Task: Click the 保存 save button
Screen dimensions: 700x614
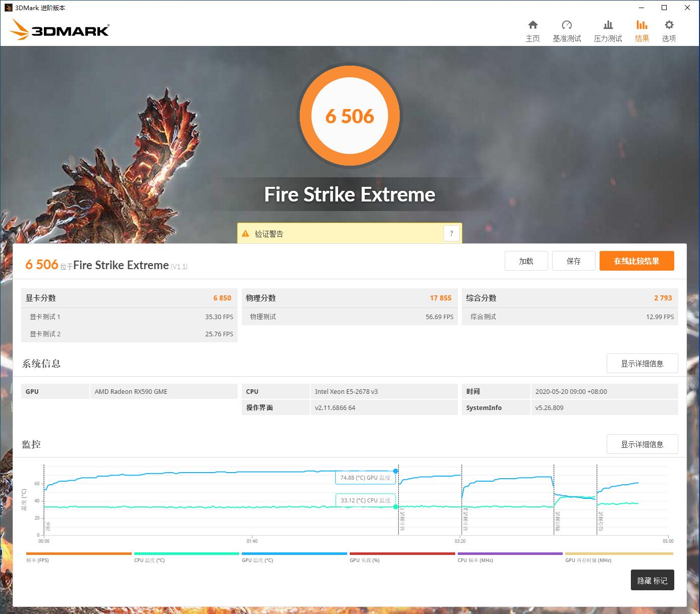Action: 574,261
